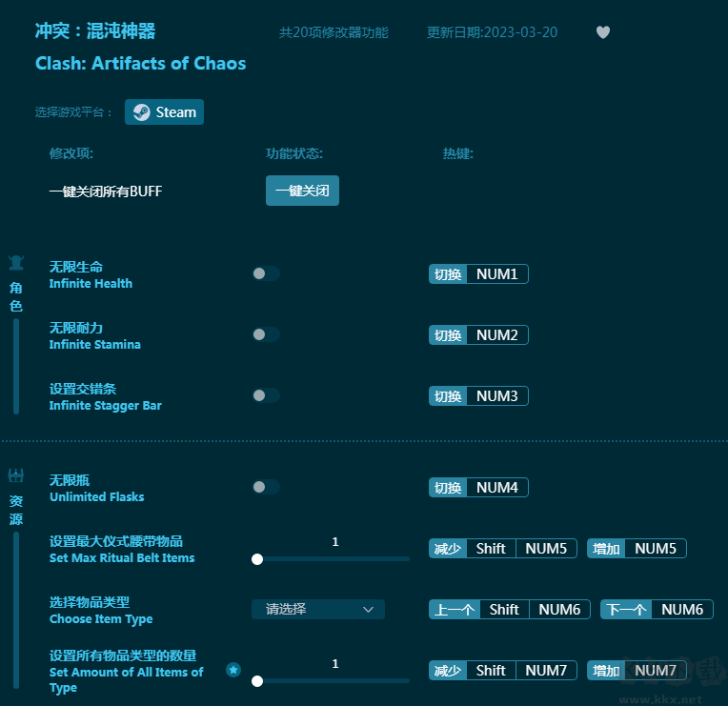Switch on Unlimited Flasks toggle
This screenshot has height=706, width=728.
tap(266, 488)
